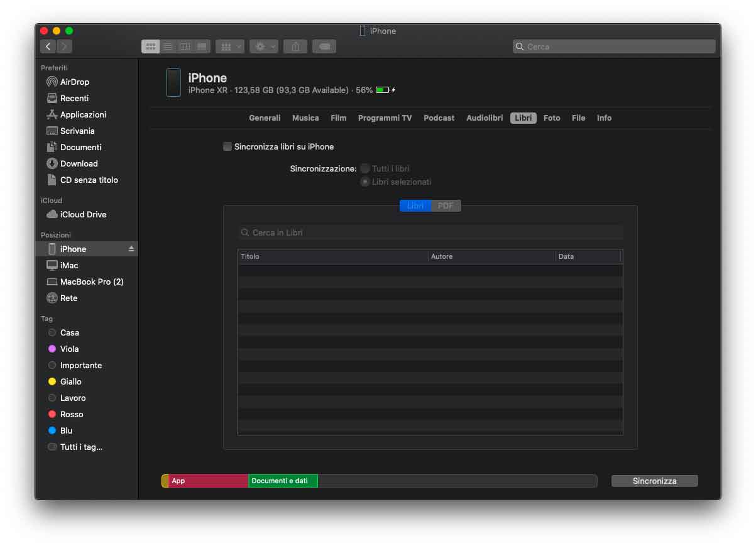Sort by the Autore column header
Viewport: 756px width, 546px height.
click(x=492, y=256)
